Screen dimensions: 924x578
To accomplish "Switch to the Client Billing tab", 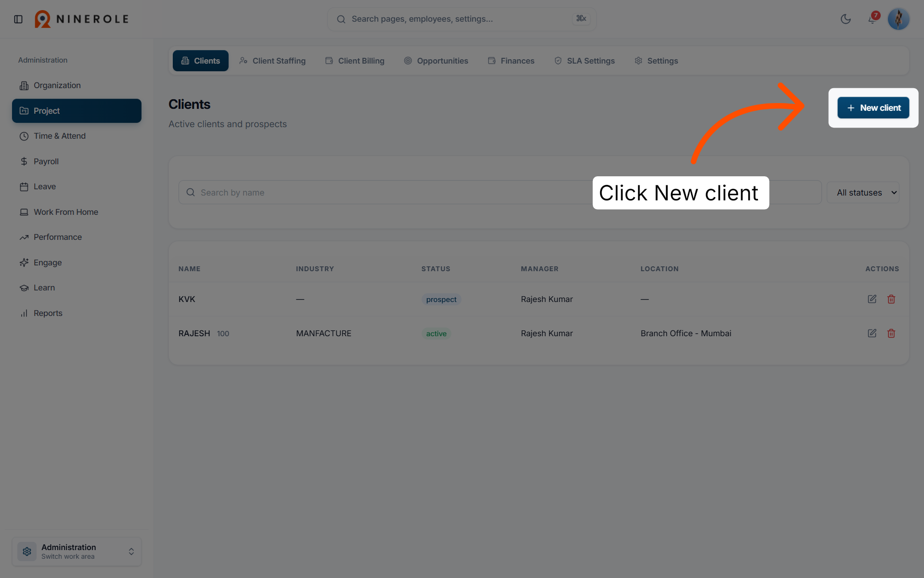I will click(355, 61).
